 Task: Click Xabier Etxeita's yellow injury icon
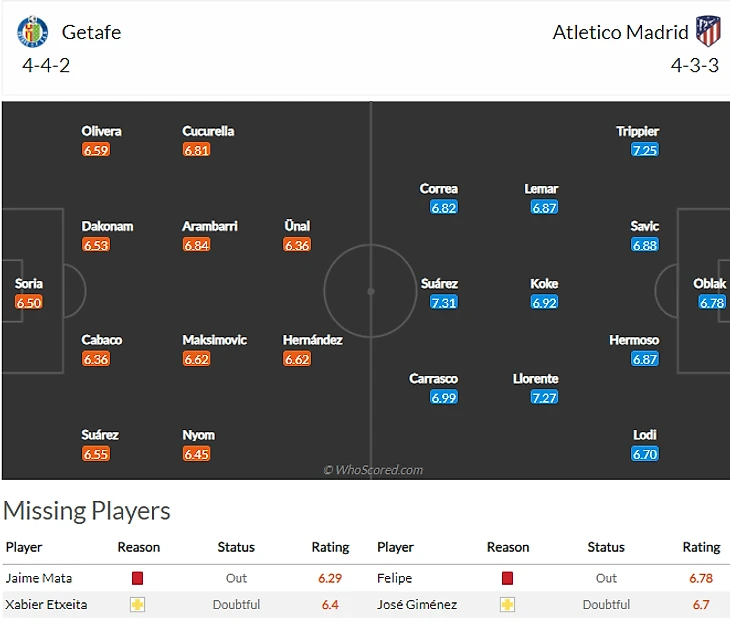[138, 605]
